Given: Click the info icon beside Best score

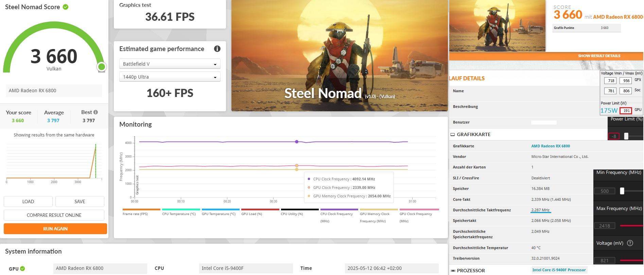Looking at the screenshot, I should tap(96, 112).
